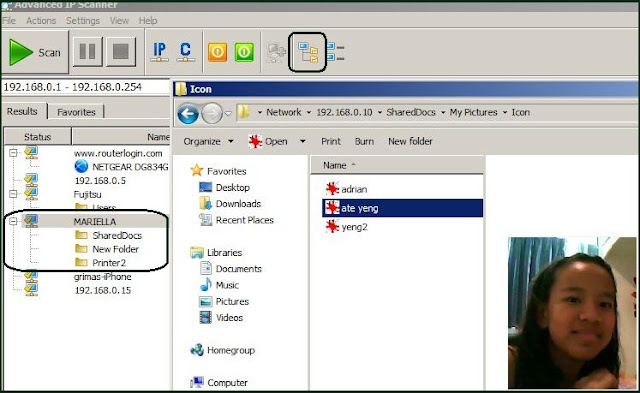Expand the dropdown arrow after Network breadcrumb
Viewport: 640px width, 393px height.
309,113
